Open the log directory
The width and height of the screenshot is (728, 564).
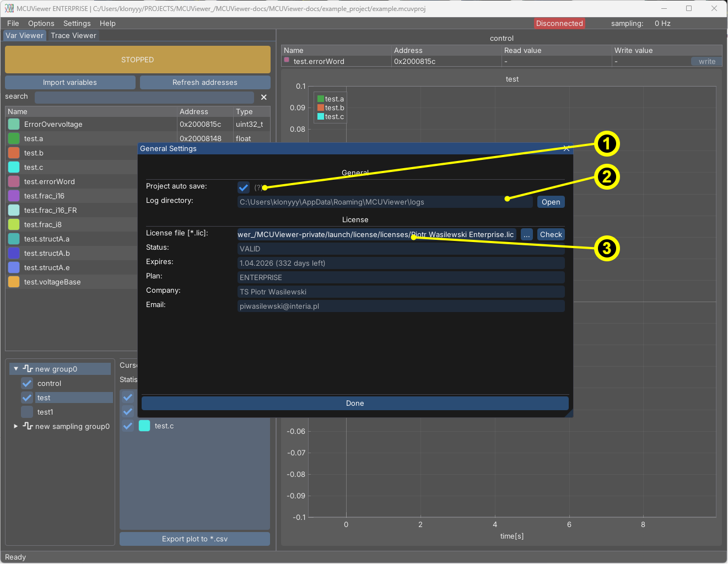(x=551, y=202)
